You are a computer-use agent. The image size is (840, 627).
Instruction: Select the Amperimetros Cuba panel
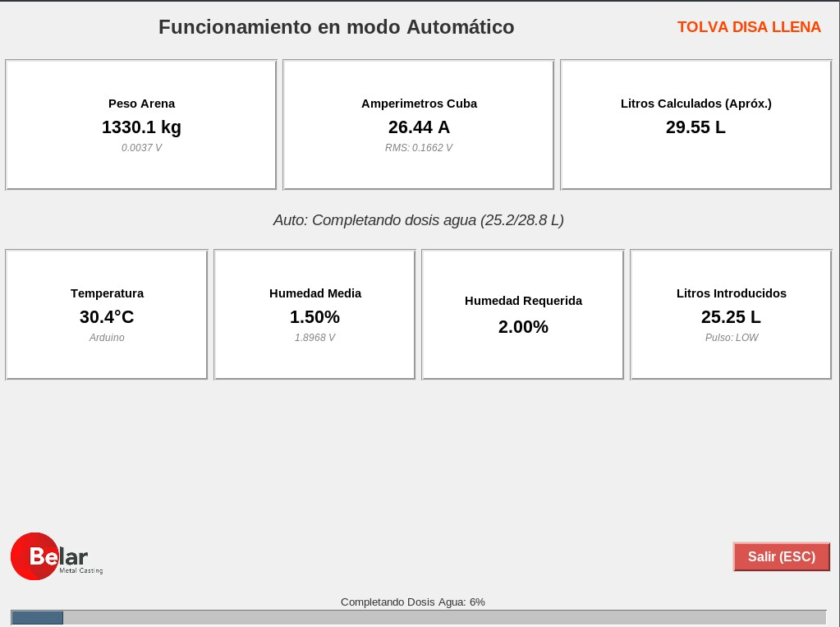(x=419, y=124)
